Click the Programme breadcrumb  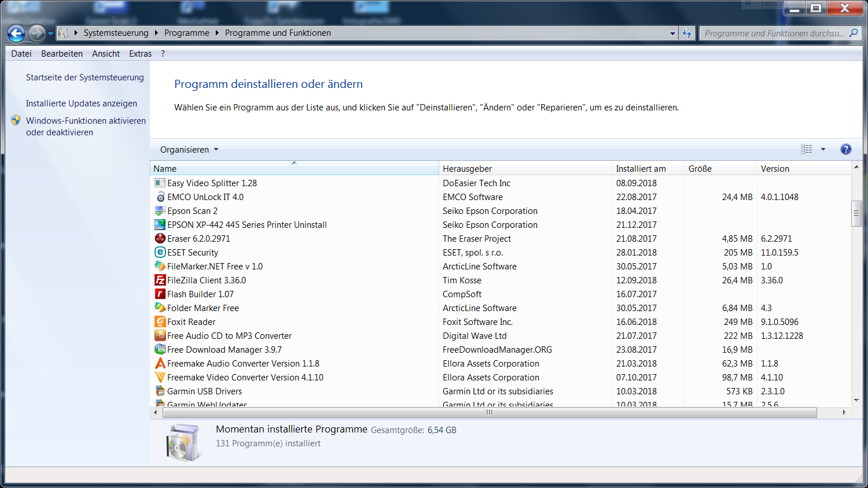point(187,33)
